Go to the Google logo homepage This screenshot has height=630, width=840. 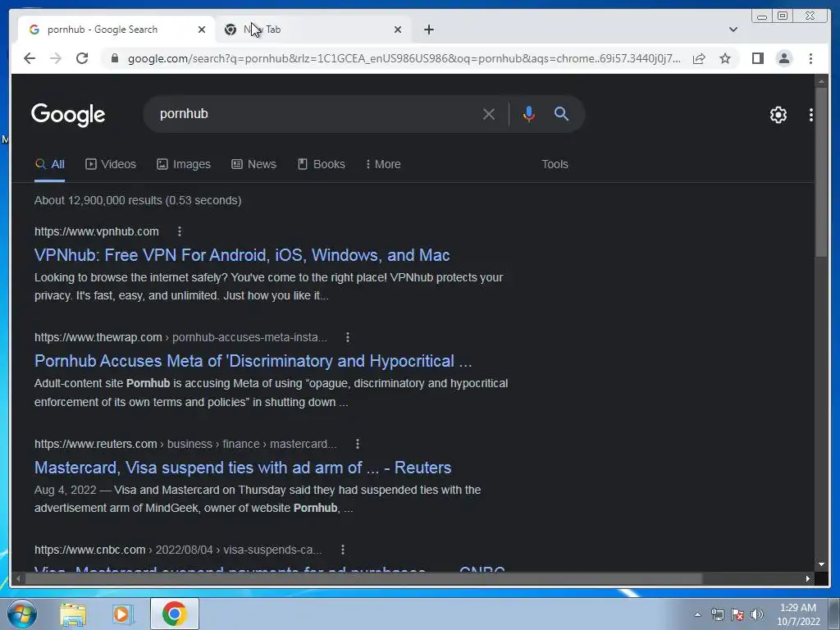pos(68,115)
